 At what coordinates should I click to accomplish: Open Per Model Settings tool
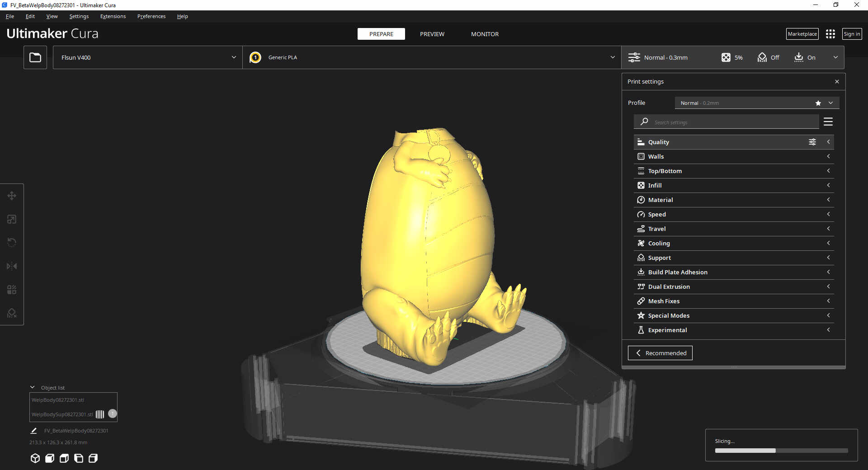click(x=12, y=290)
